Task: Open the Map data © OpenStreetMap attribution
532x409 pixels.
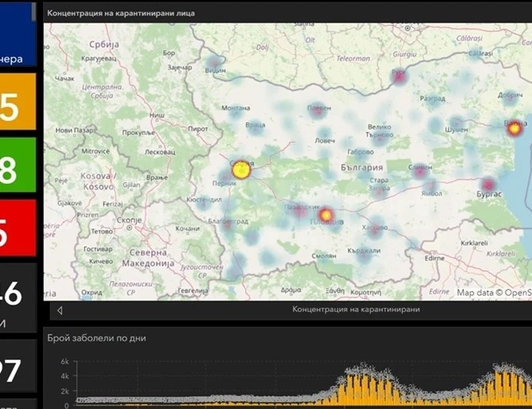Action: coord(494,293)
